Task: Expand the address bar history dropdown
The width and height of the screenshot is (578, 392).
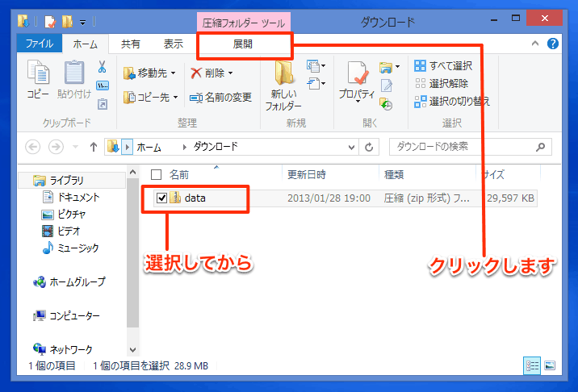Action: (351, 148)
